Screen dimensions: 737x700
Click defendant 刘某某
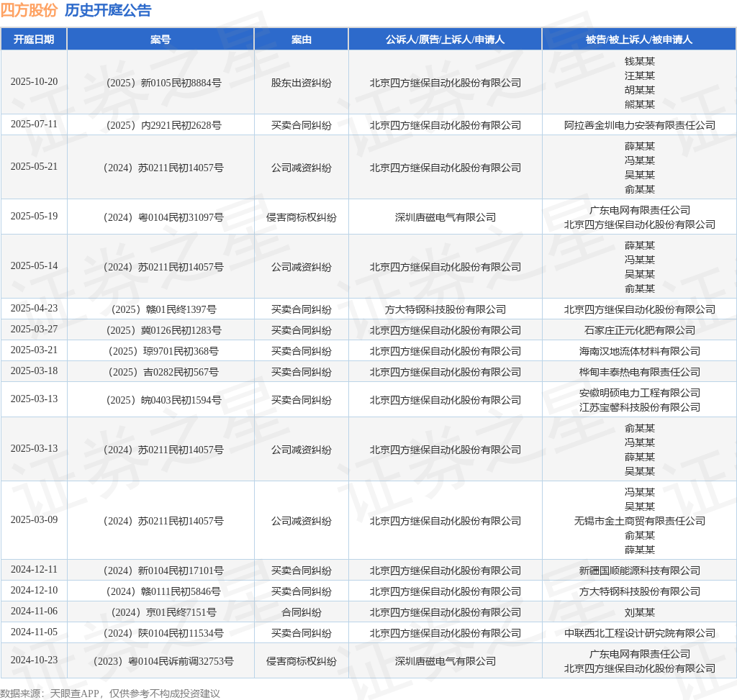[x=640, y=613]
